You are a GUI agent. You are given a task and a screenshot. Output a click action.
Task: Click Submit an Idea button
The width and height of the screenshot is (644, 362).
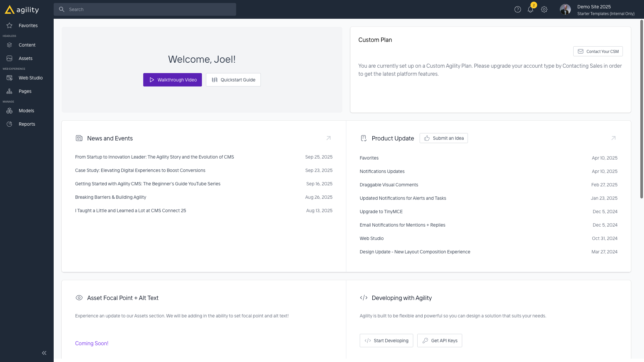443,138
